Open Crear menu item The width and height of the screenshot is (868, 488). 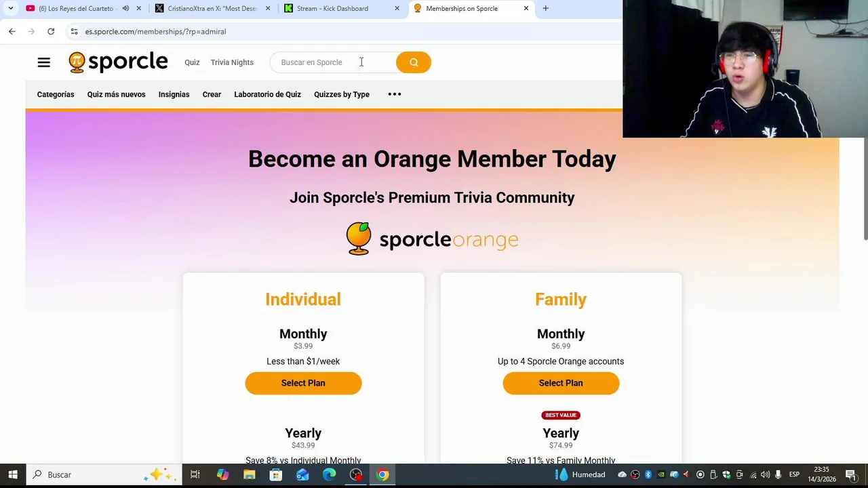(x=212, y=94)
